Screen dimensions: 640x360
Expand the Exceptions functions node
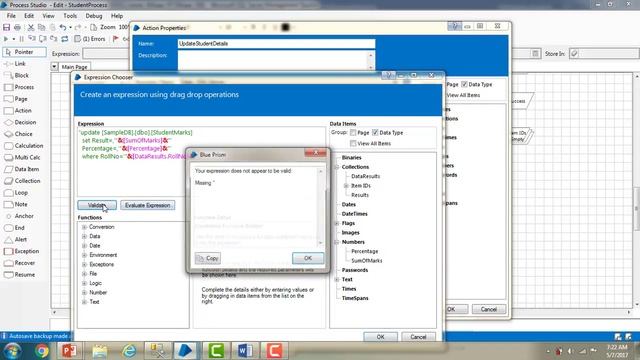pyautogui.click(x=84, y=264)
